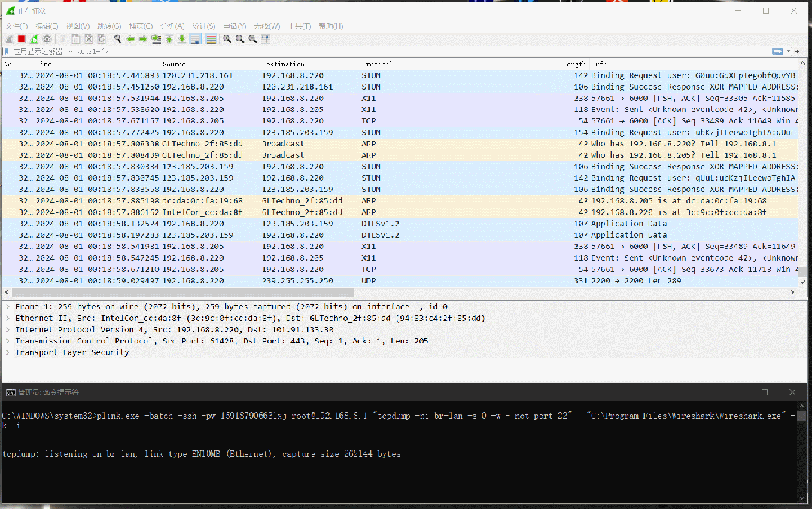
Task: Apply display filter with blue arrow button
Action: point(778,51)
